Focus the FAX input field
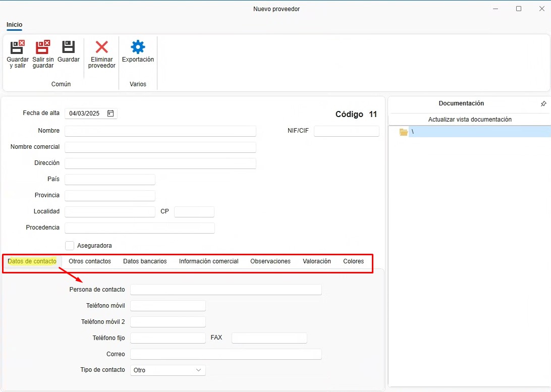The width and height of the screenshot is (551, 392). pyautogui.click(x=269, y=338)
